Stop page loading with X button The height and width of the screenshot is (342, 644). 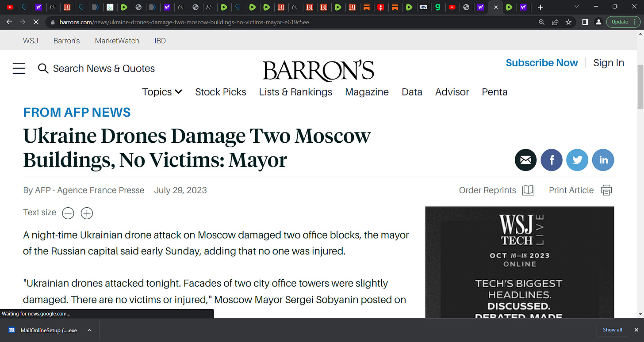click(36, 22)
